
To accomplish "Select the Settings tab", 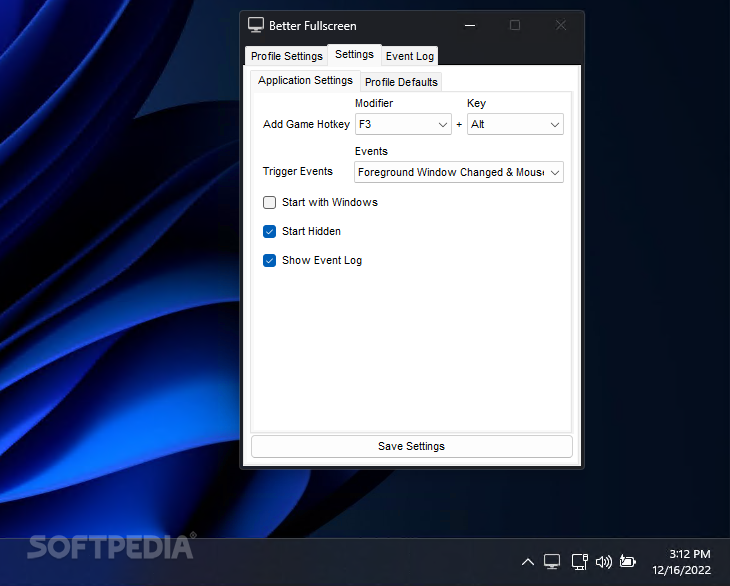I will 354,54.
